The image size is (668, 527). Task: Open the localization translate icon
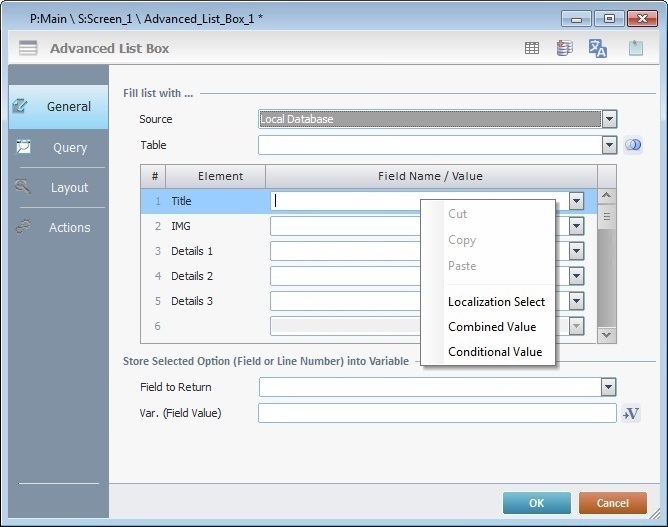[x=598, y=48]
